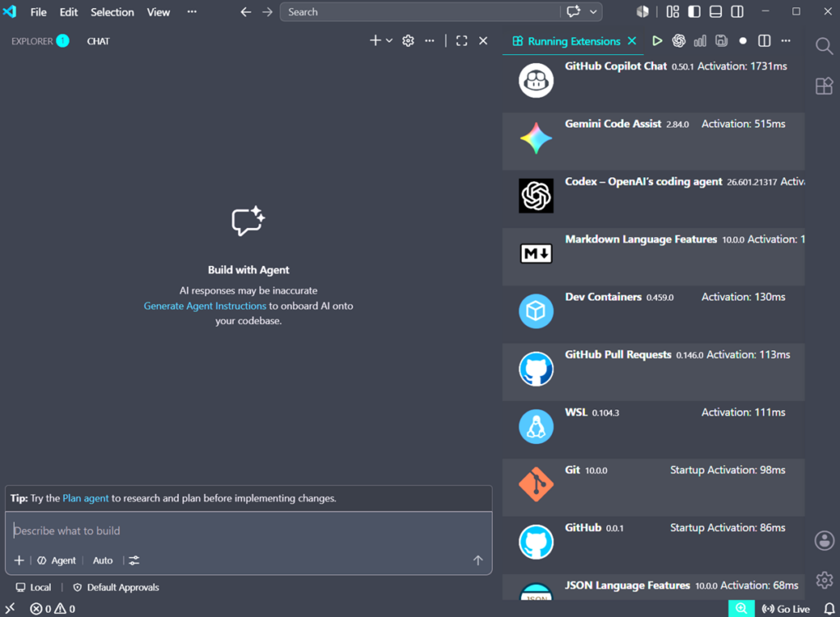840x617 pixels.
Task: Maximize the chat panel
Action: click(x=462, y=41)
